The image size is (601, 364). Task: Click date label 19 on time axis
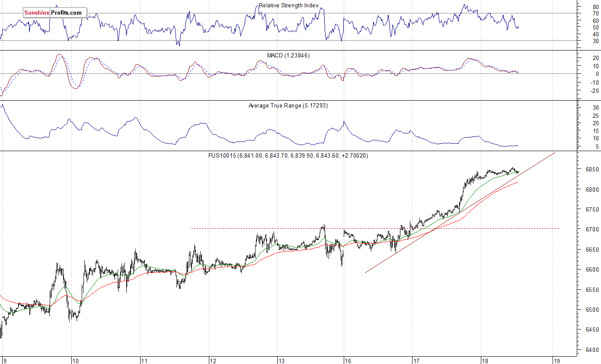(x=557, y=361)
